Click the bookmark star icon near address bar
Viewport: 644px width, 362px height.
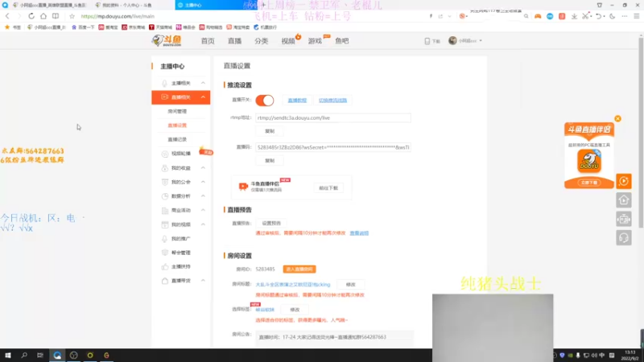click(72, 16)
